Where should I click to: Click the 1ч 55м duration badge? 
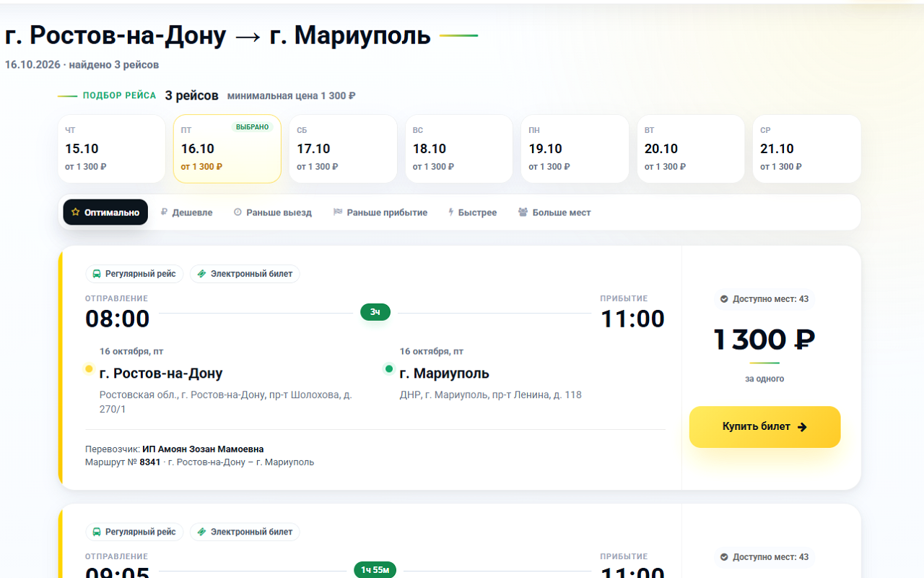(375, 570)
